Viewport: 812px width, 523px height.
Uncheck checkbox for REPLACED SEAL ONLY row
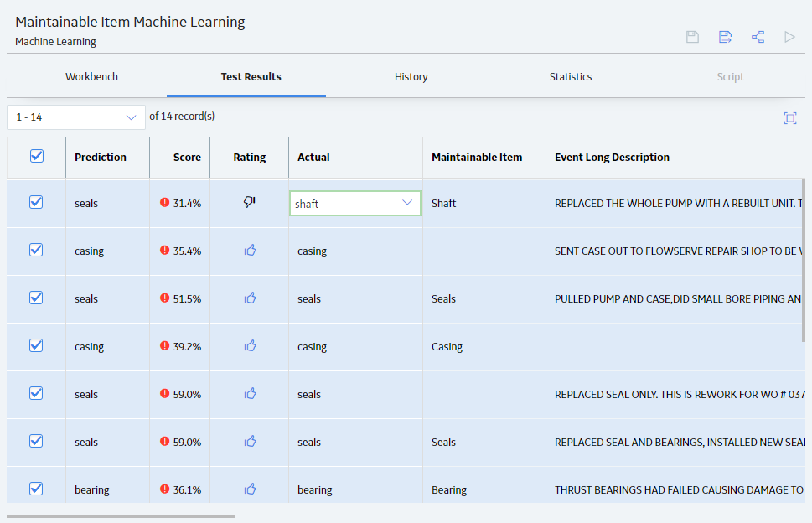[x=36, y=393]
